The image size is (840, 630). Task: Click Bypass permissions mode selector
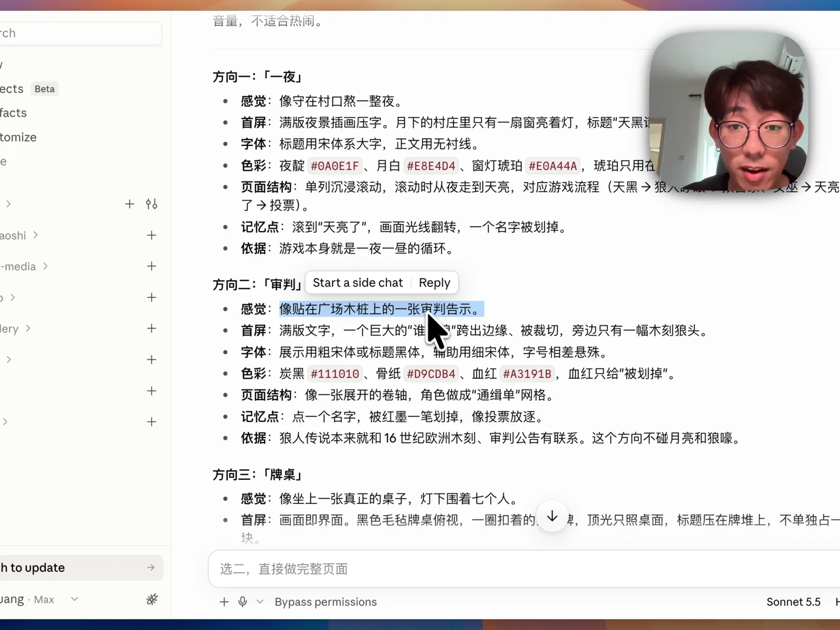(325, 602)
